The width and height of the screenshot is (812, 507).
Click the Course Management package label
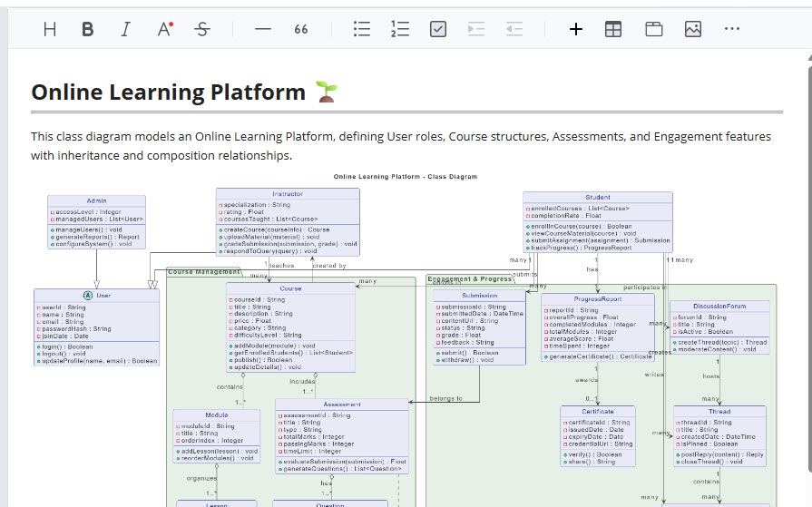pos(204,271)
